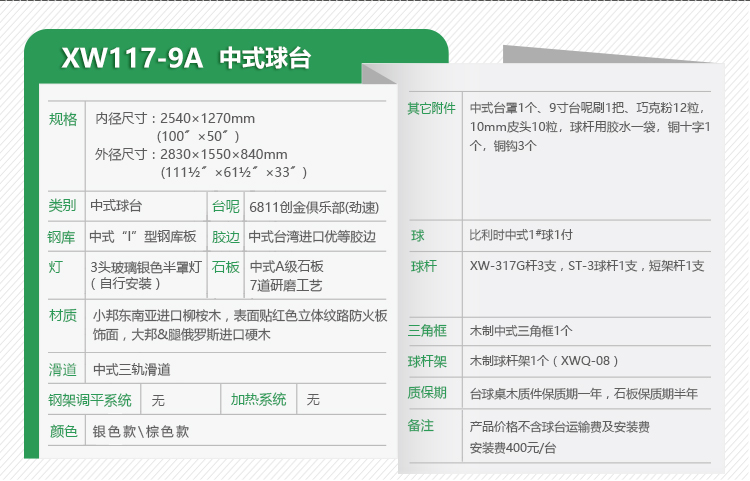This screenshot has width=750, height=481.
Task: Click 银色款\棕色款 color value
Action: point(141,431)
